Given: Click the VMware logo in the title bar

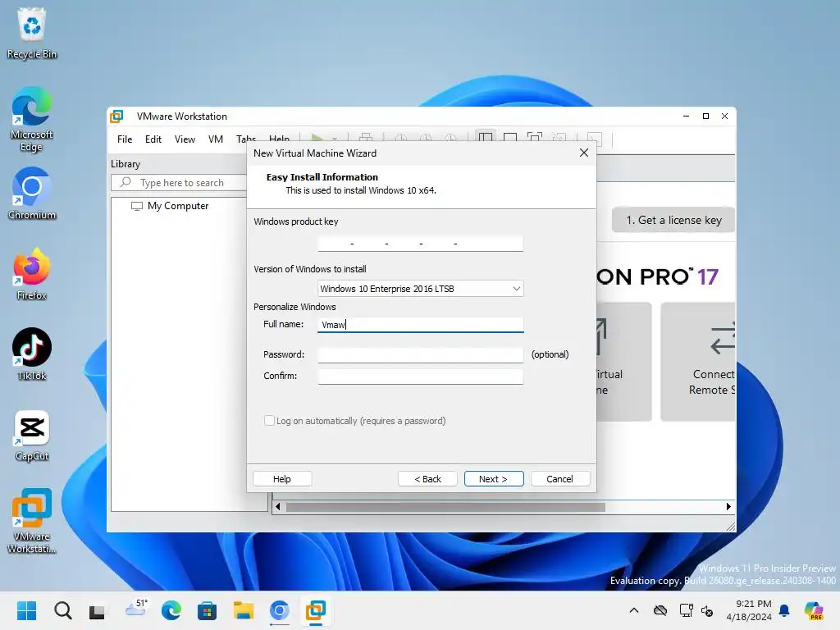Looking at the screenshot, I should click(116, 116).
